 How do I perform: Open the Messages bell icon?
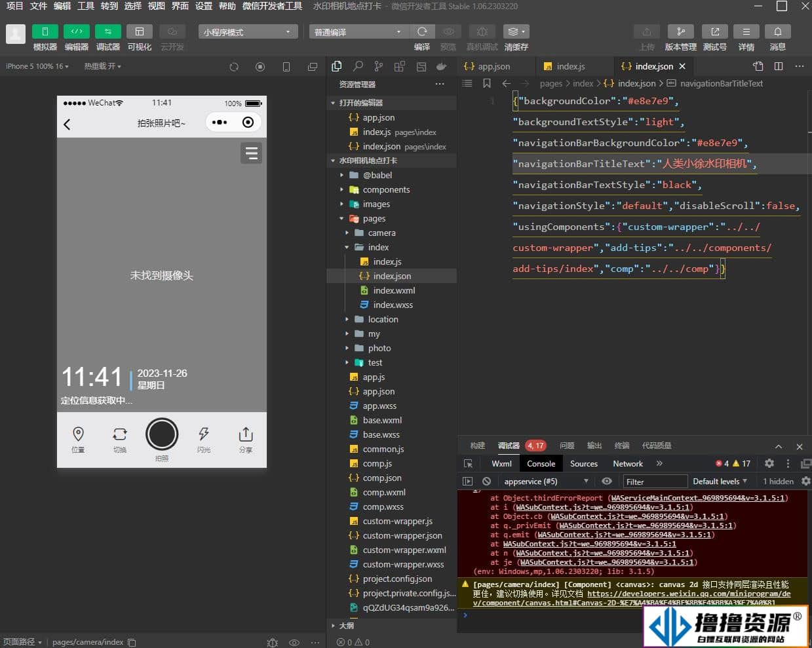click(x=778, y=31)
